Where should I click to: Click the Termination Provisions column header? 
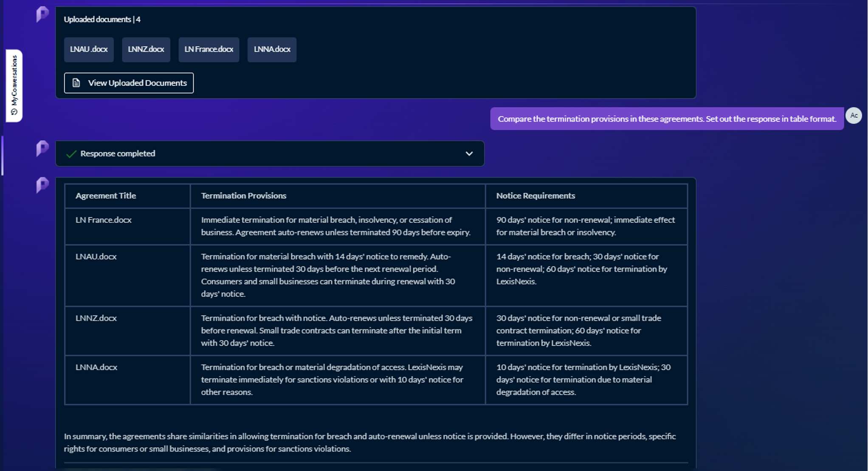click(x=243, y=196)
